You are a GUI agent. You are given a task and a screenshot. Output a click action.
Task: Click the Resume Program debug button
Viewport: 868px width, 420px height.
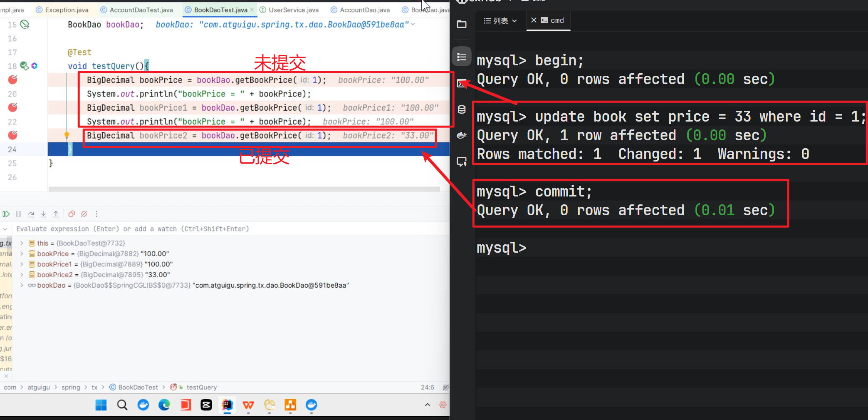tap(6, 214)
